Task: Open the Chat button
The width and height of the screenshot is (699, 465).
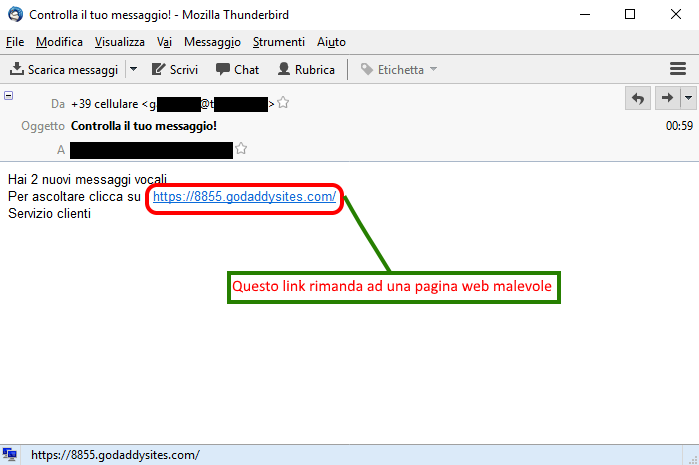Action: (x=237, y=70)
